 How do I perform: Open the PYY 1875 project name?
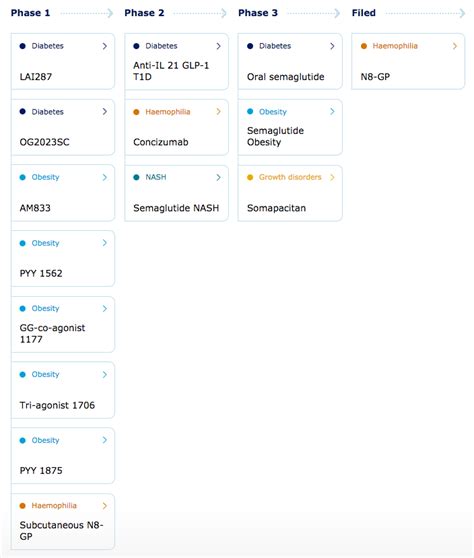click(x=41, y=471)
